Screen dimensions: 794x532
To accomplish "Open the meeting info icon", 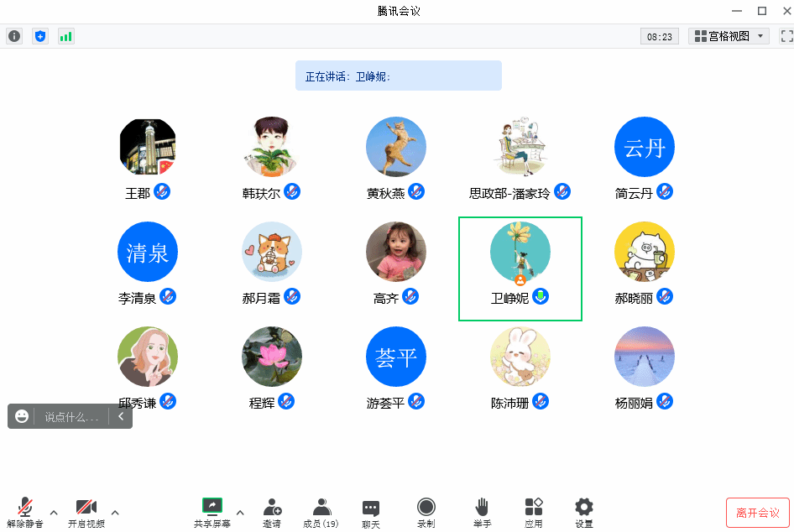I will (x=14, y=36).
